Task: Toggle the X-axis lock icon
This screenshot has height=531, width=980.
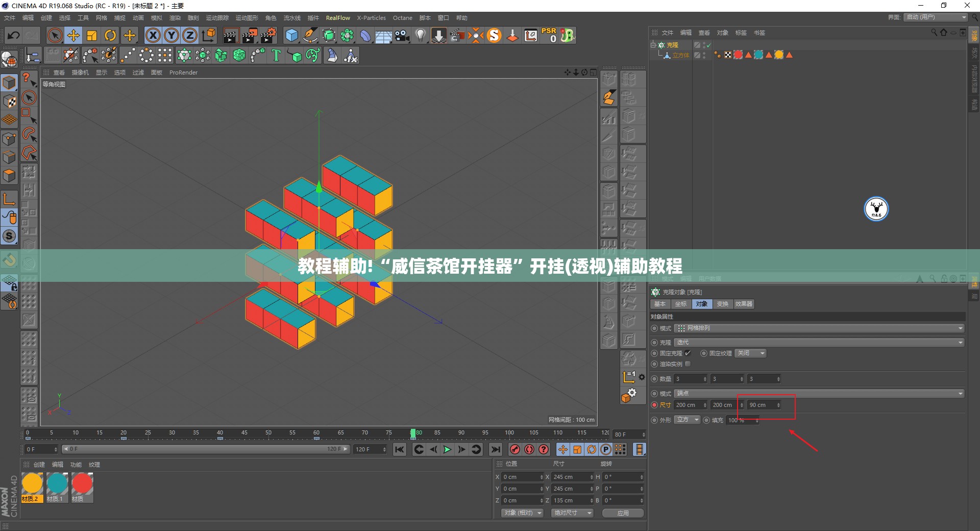Action: tap(153, 35)
